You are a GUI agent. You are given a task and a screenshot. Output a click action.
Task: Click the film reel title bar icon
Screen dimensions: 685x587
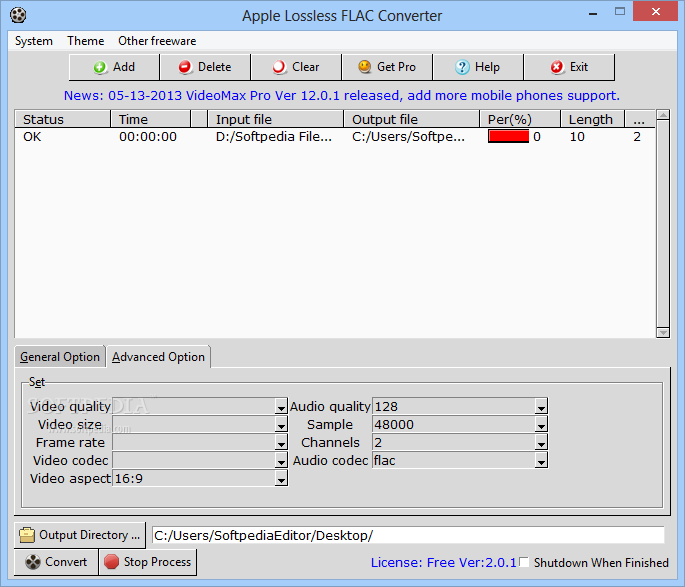click(x=18, y=15)
